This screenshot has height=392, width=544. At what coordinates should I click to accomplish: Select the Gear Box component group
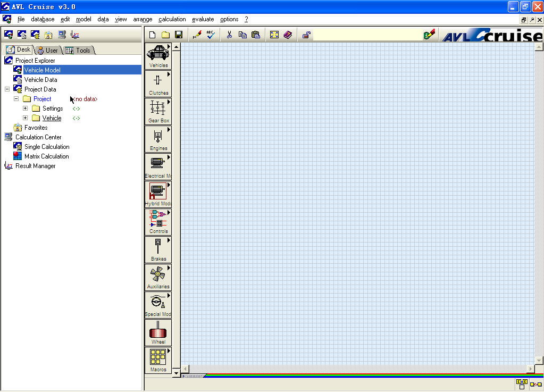click(x=158, y=111)
